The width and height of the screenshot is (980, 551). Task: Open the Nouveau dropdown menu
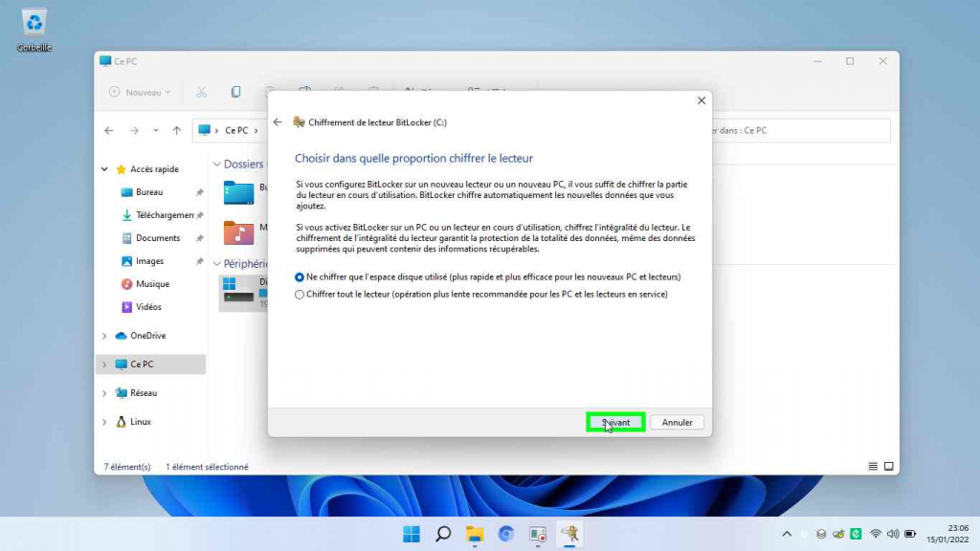pyautogui.click(x=140, y=92)
